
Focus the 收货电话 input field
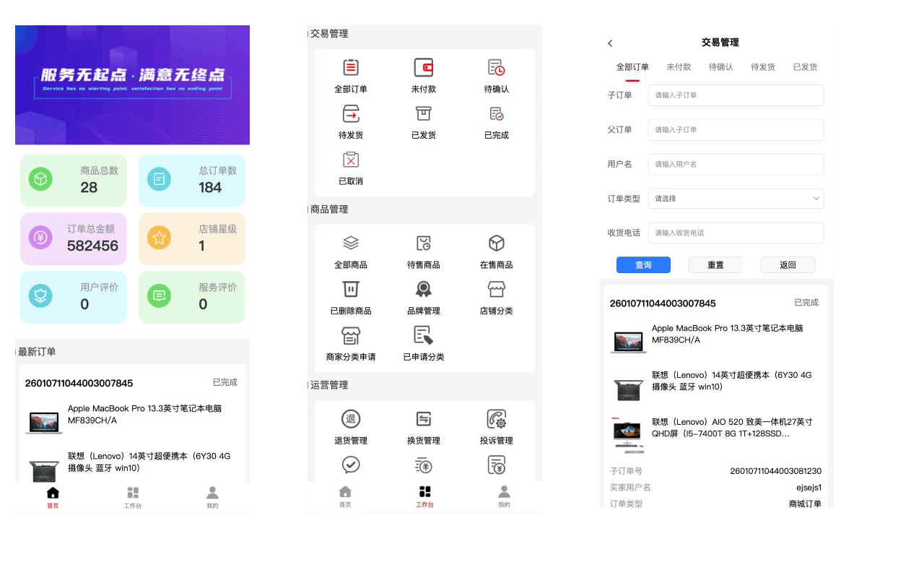736,233
